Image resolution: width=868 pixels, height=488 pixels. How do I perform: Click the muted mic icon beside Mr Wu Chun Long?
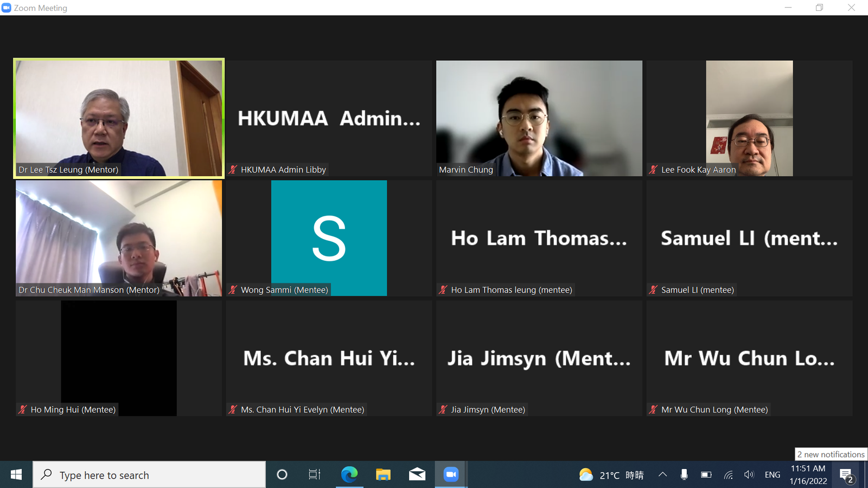654,410
